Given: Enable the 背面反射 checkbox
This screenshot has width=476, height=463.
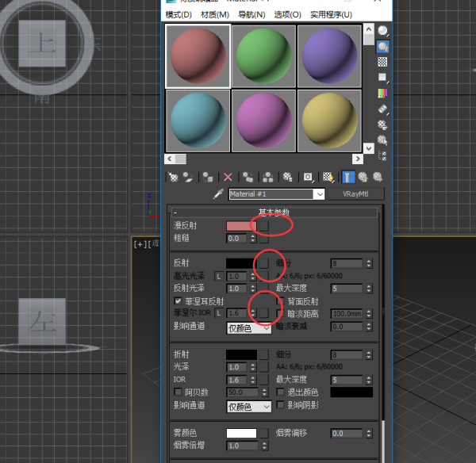Looking at the screenshot, I should point(280,301).
